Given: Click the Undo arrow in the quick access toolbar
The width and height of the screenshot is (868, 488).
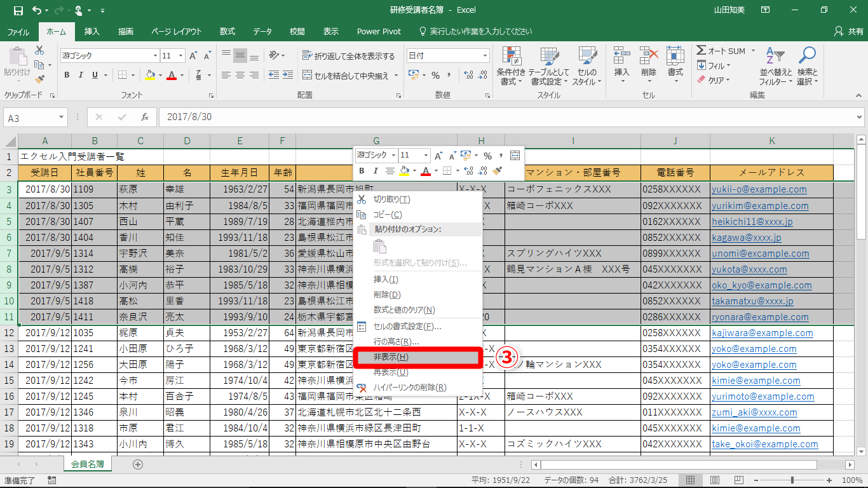Looking at the screenshot, I should click(36, 10).
